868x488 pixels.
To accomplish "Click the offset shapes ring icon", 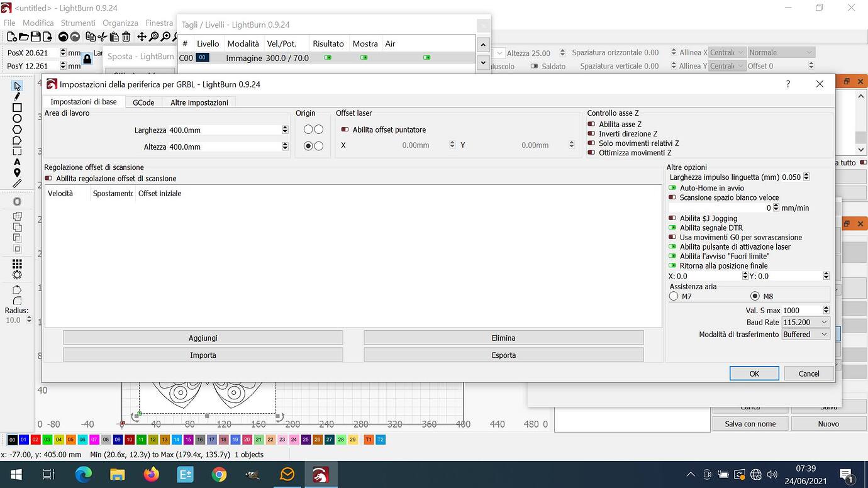I will (17, 201).
